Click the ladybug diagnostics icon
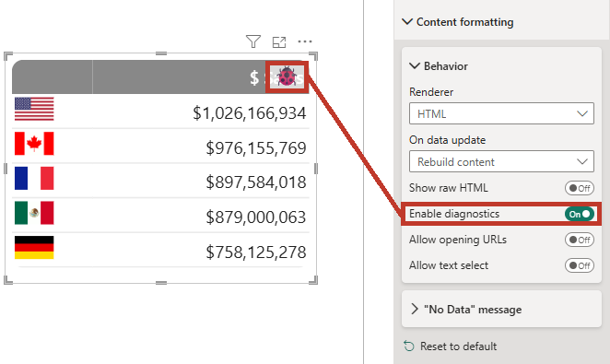The height and width of the screenshot is (364, 610). [287, 76]
